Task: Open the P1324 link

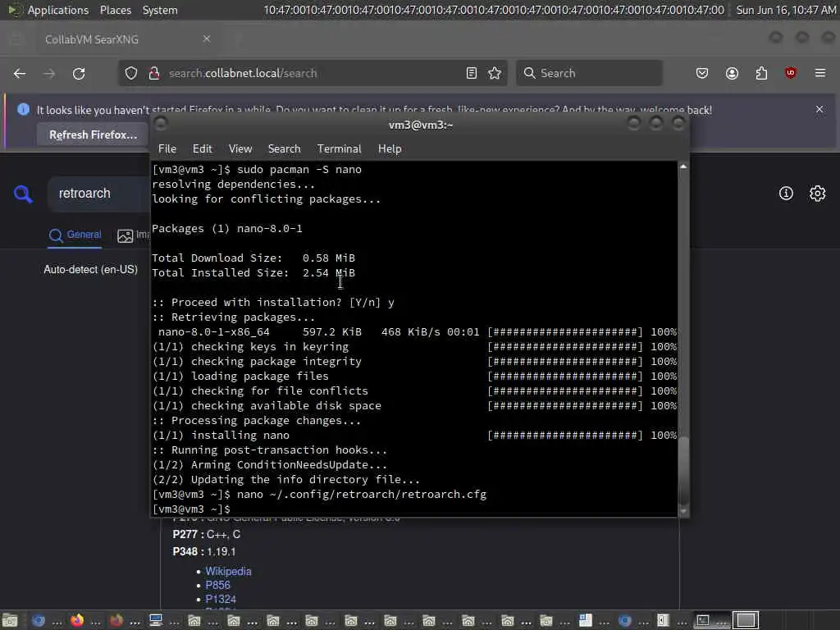Action: click(x=221, y=599)
